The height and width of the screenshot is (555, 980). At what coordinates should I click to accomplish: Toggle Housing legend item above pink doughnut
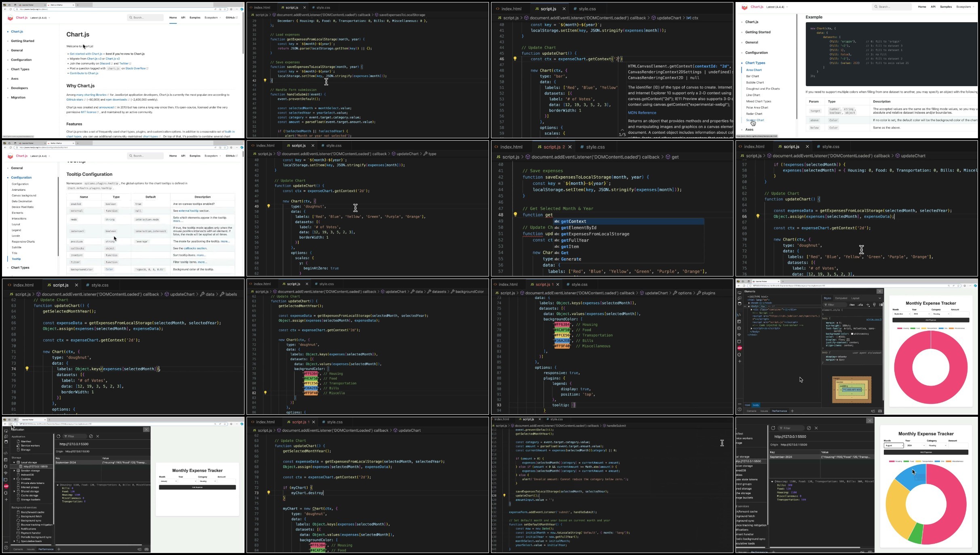904,328
